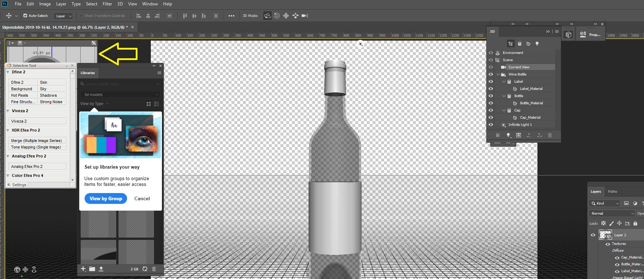Viewport: 644px width, 279px height.
Task: Hide the Wine Bottle group in 3D panel
Action: pyautogui.click(x=491, y=74)
